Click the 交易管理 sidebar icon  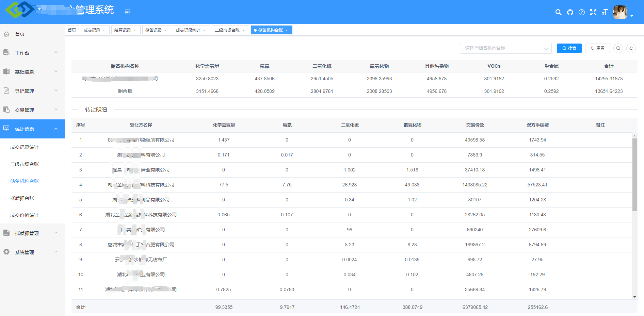(x=6, y=110)
